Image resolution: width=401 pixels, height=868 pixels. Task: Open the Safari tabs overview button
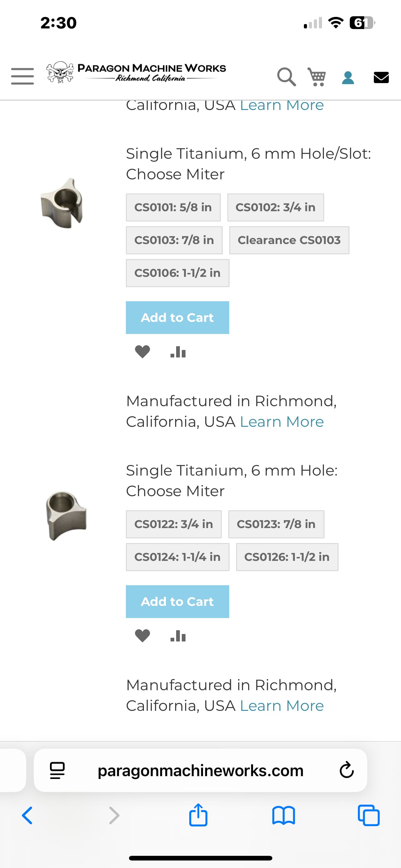click(369, 816)
